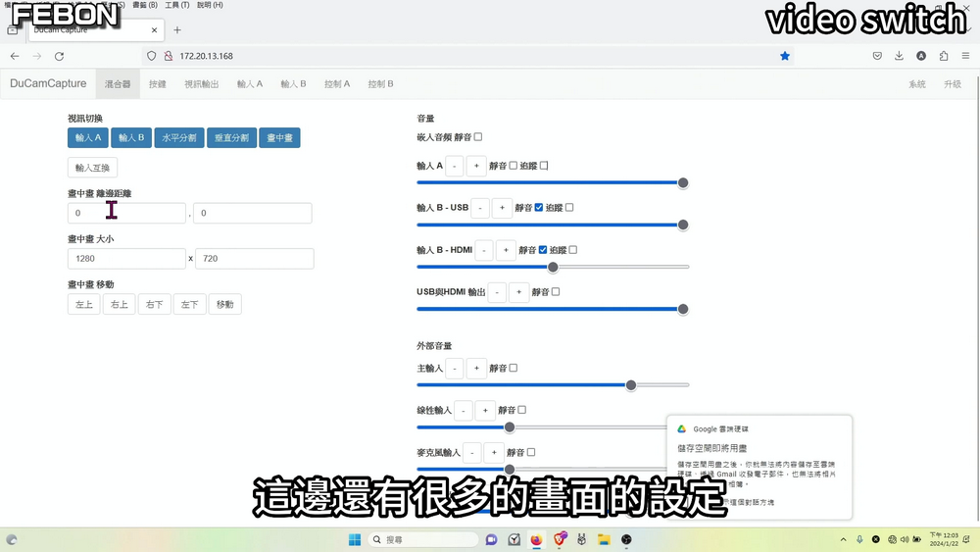Go back with the browser back arrow
The width and height of the screenshot is (980, 552).
coord(15,56)
